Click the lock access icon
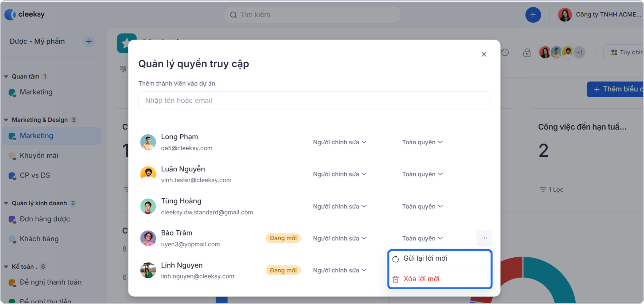 [x=527, y=53]
